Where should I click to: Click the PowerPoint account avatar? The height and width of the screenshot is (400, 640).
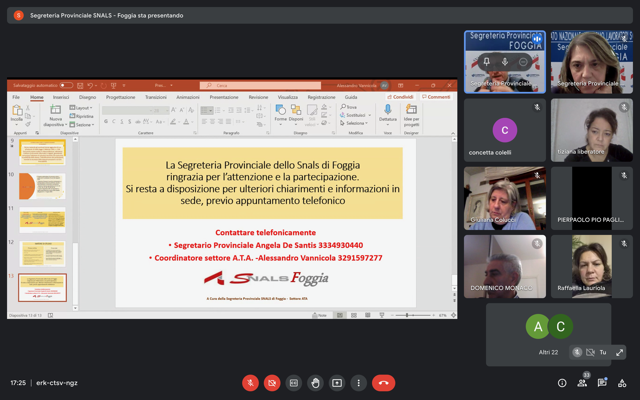coord(384,85)
